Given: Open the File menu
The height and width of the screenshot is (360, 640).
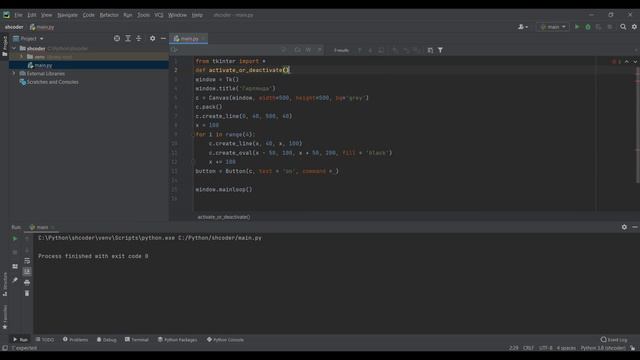Looking at the screenshot, I should 18,15.
